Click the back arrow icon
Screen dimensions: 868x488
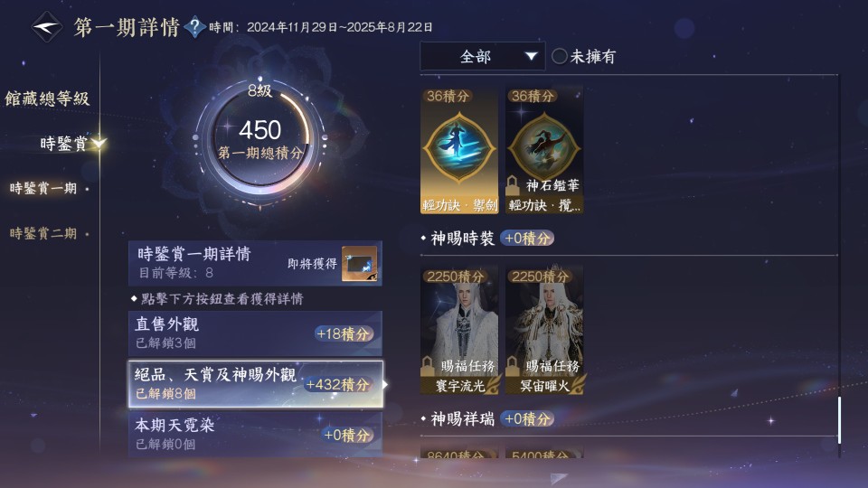(46, 26)
